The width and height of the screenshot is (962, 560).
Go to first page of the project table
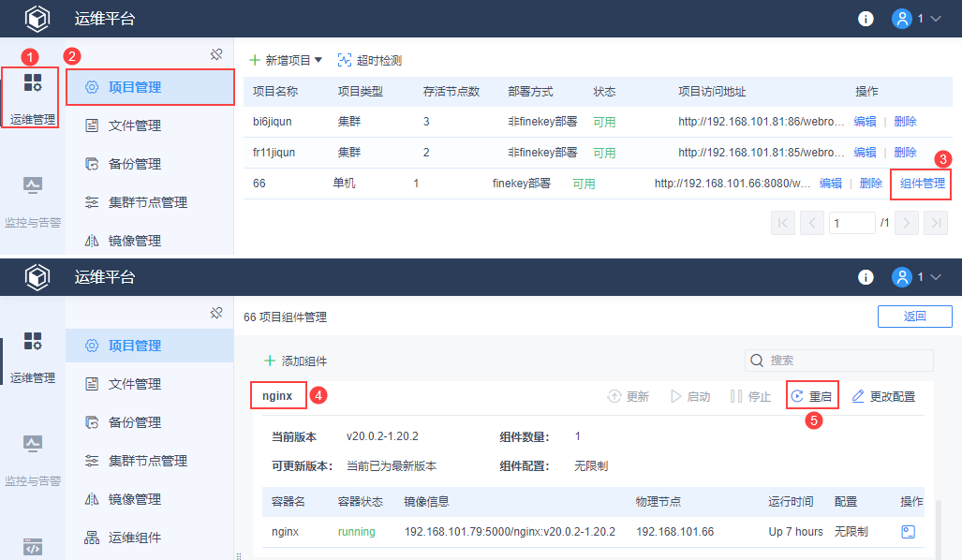783,223
